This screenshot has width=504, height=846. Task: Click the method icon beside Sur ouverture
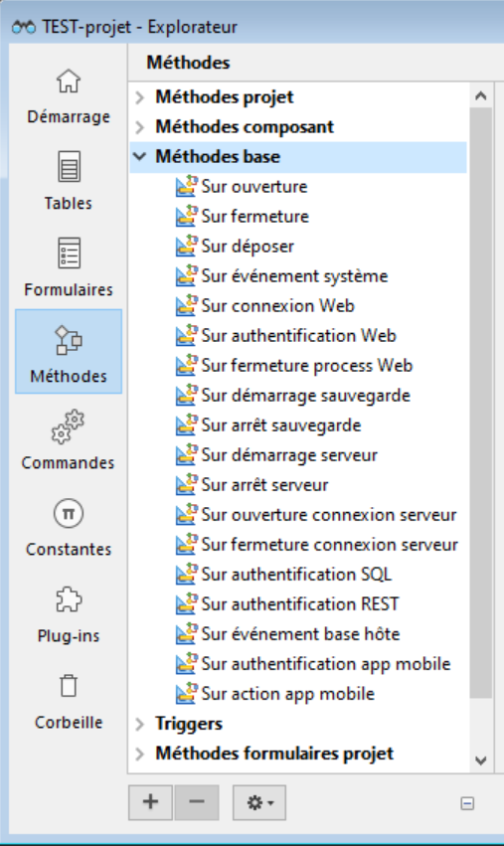pyautogui.click(x=186, y=187)
